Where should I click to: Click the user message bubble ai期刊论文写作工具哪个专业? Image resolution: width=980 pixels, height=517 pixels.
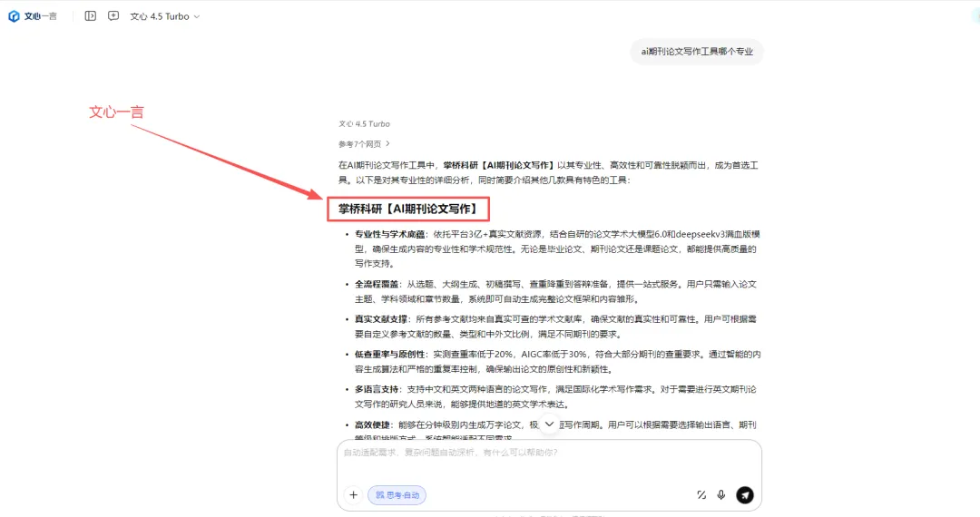point(697,52)
